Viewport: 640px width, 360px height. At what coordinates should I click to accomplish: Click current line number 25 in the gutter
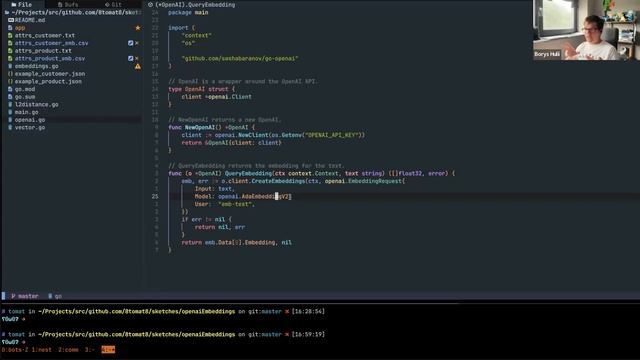(x=155, y=196)
